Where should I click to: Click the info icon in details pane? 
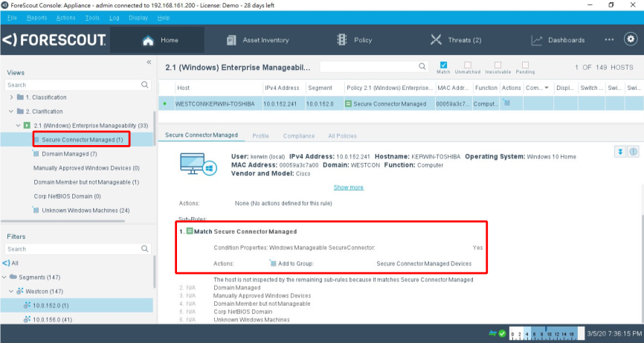(x=634, y=152)
